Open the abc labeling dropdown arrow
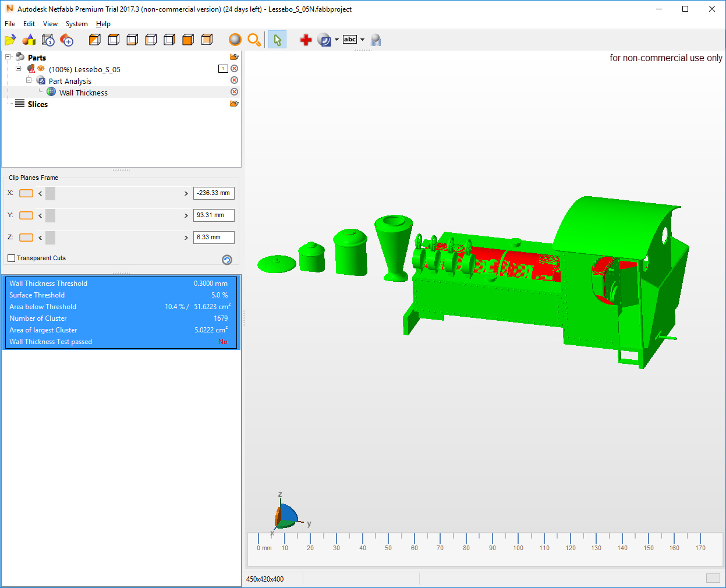726x588 pixels. 362,40
